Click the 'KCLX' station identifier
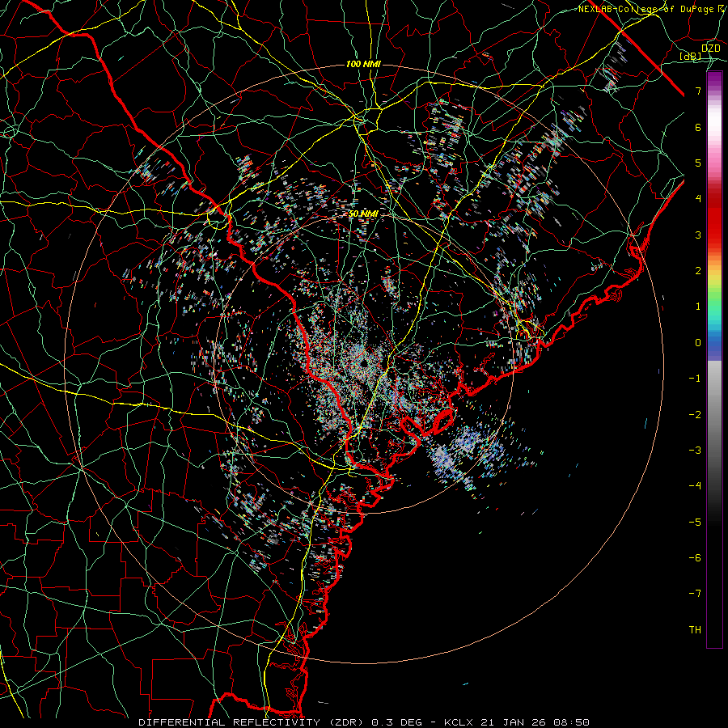Screen dimensions: 728x728 (459, 722)
